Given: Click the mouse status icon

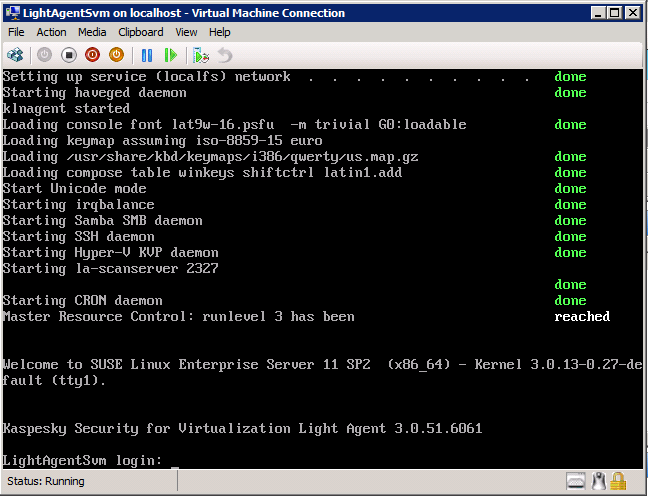Looking at the screenshot, I should tap(599, 481).
